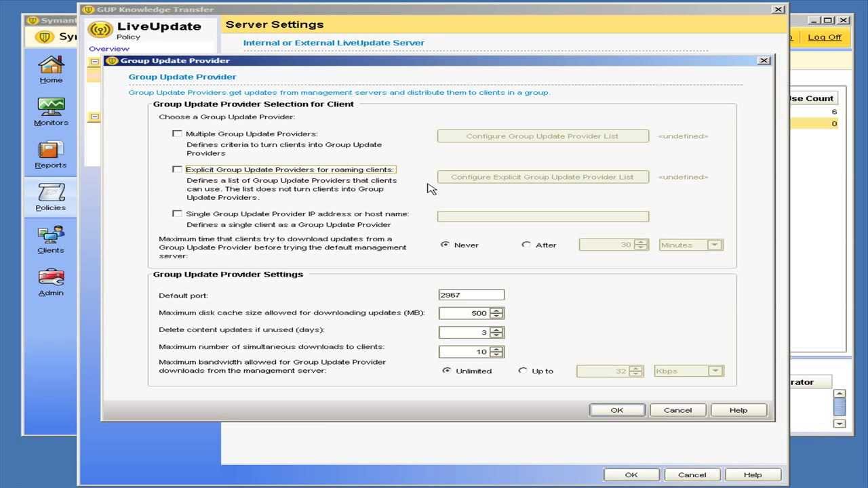This screenshot has width=868, height=488.
Task: Click Help in GUP Knowledge Transfer window
Action: click(752, 475)
